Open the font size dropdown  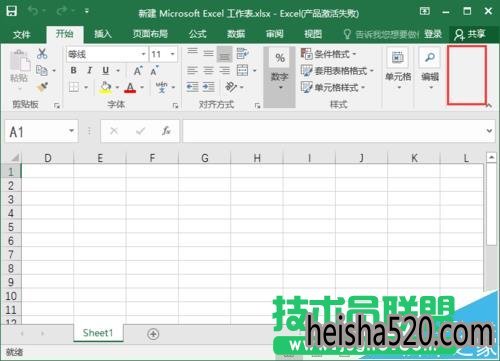(172, 54)
